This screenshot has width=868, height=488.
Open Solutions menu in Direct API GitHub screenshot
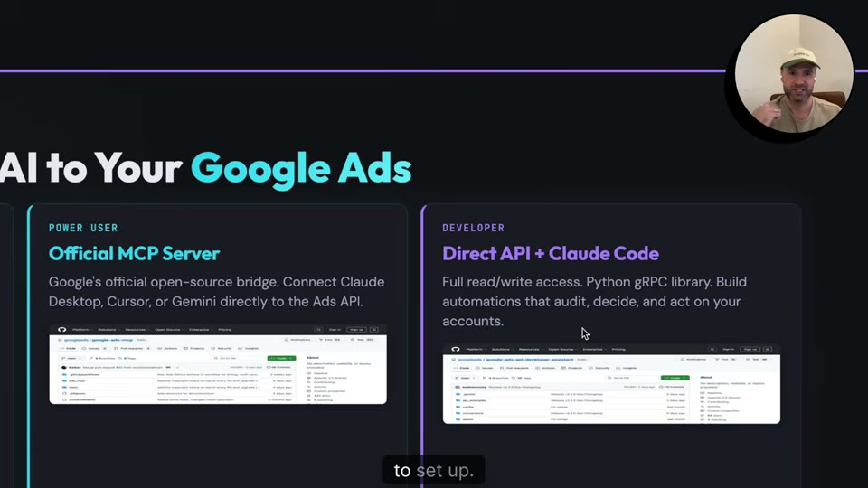coord(502,349)
